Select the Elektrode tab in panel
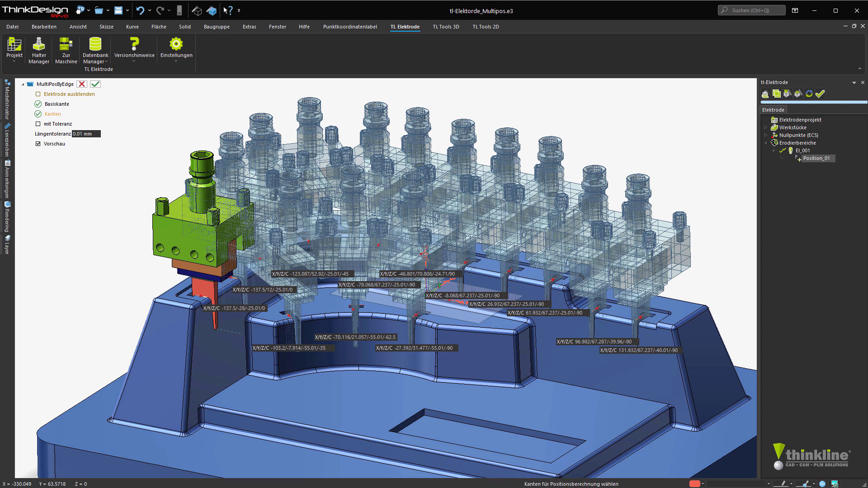This screenshot has width=868, height=488. (773, 110)
